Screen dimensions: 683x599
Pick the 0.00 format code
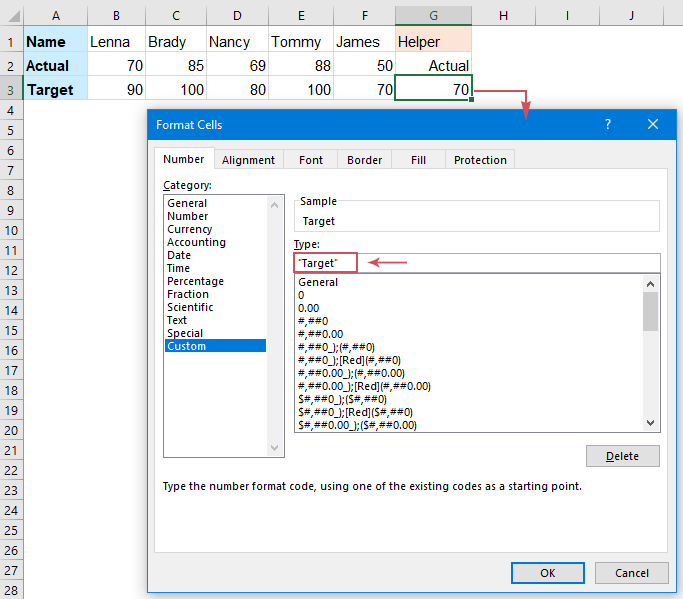click(x=308, y=308)
